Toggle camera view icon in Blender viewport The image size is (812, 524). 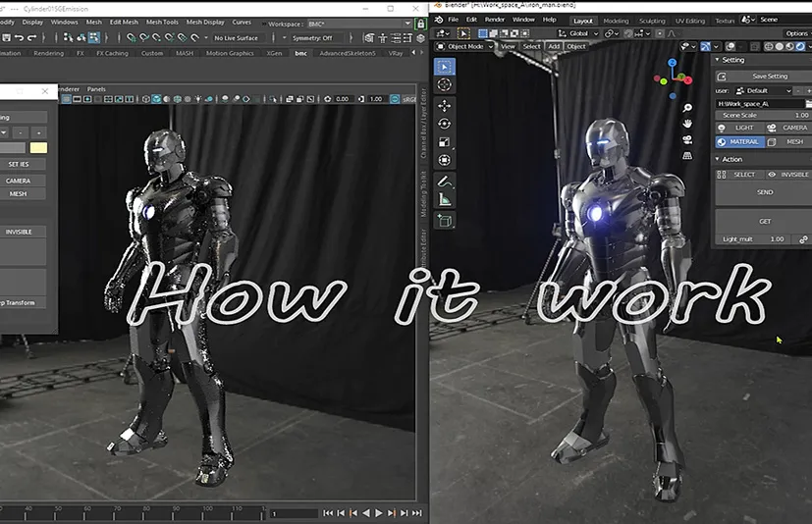pyautogui.click(x=687, y=139)
